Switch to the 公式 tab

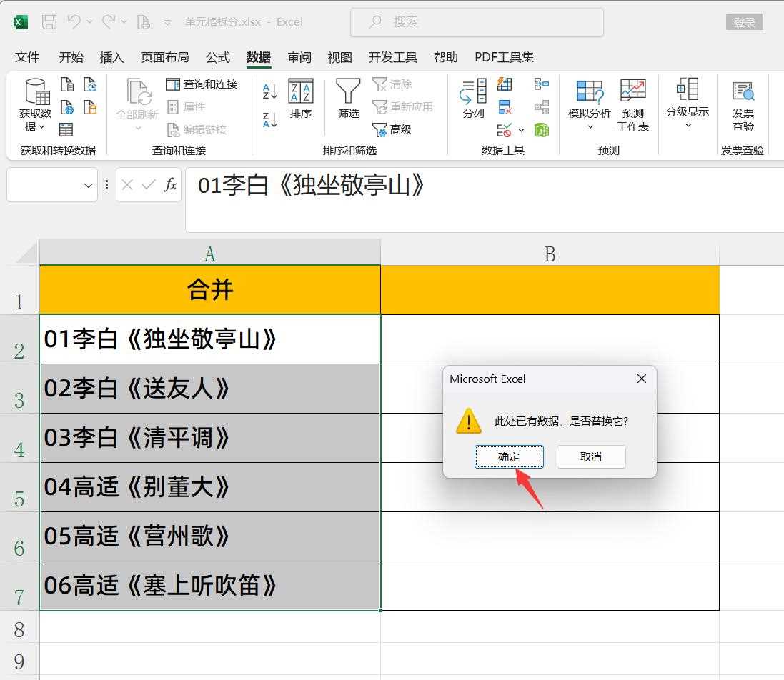[x=218, y=57]
